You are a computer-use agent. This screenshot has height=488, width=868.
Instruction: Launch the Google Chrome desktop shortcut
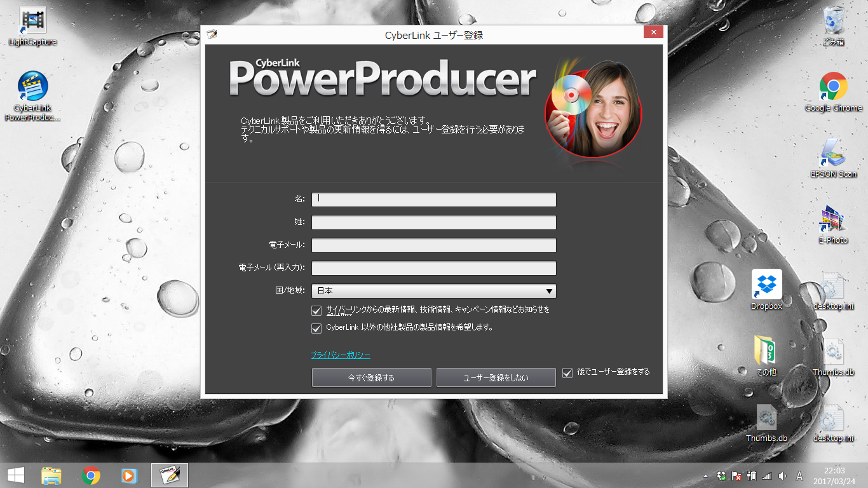[x=833, y=92]
